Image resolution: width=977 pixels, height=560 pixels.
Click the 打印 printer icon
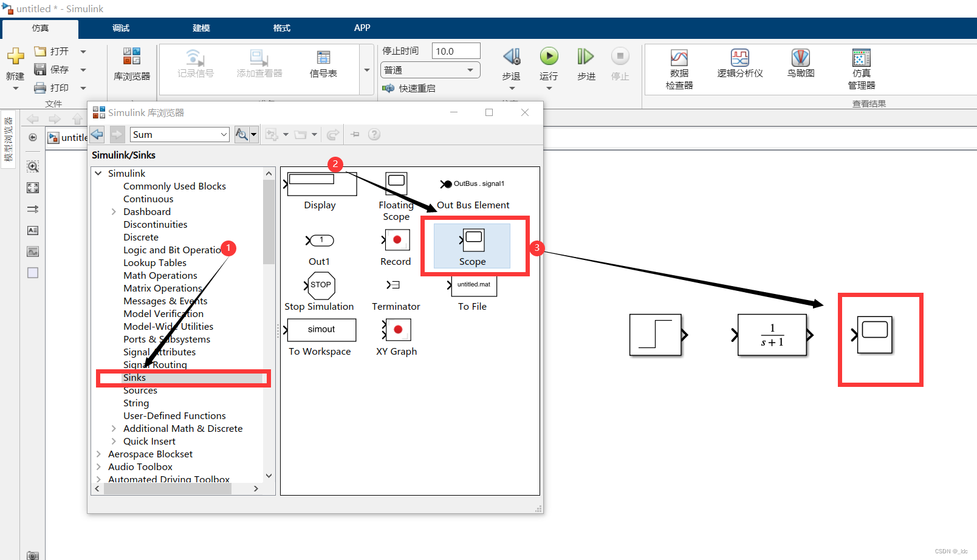coord(40,87)
